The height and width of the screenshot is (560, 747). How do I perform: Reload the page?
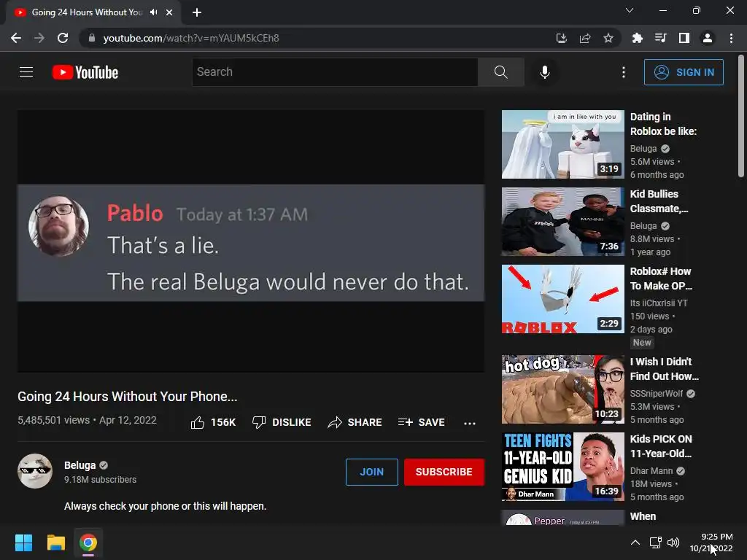point(63,38)
